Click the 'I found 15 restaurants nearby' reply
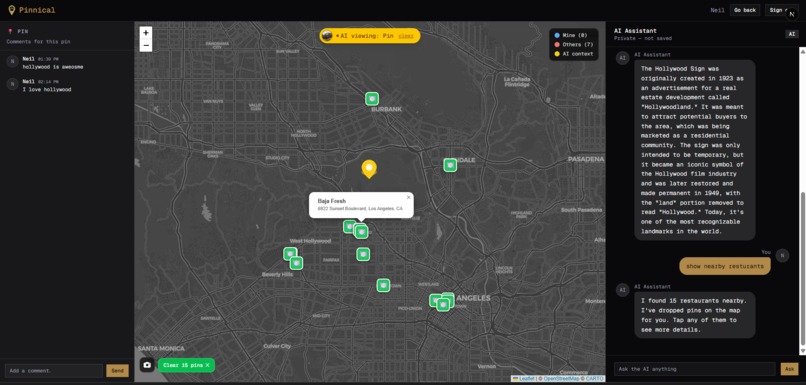This screenshot has width=806, height=385. tap(694, 315)
